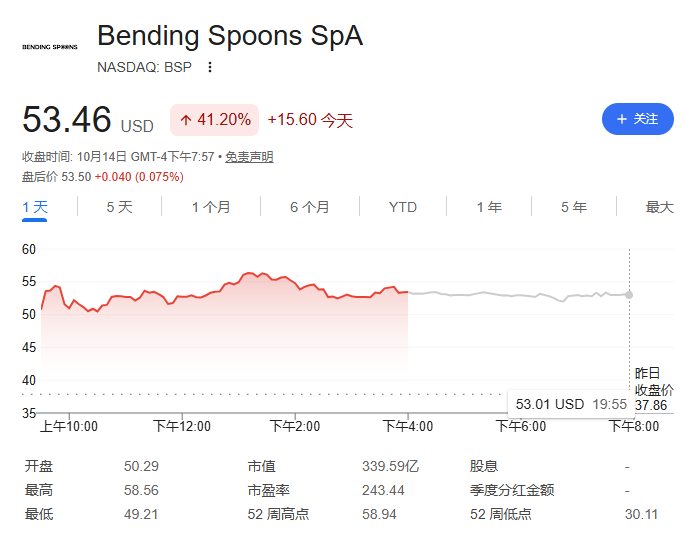Click the 53.01 USD 19:55 tooltip
This screenshot has width=686, height=537.
[x=570, y=404]
